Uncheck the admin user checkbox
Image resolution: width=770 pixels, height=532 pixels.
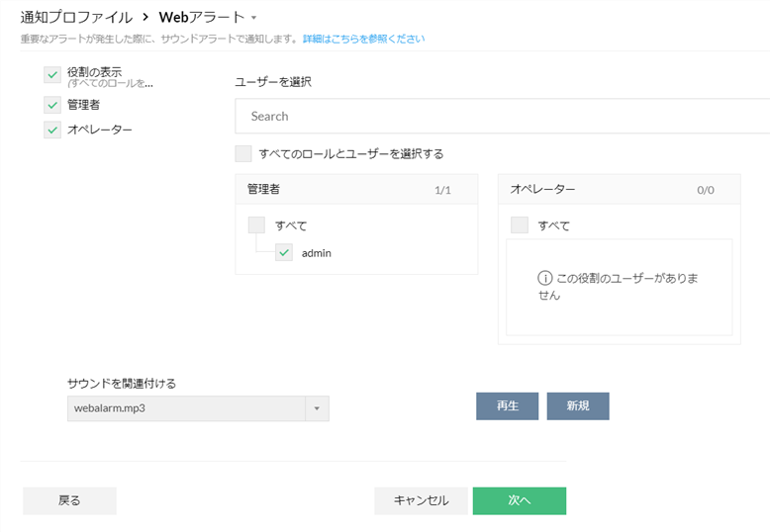click(x=284, y=253)
